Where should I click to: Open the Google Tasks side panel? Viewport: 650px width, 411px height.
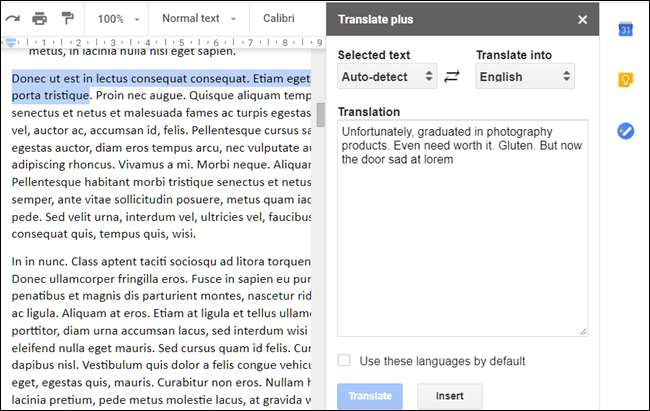tap(626, 130)
